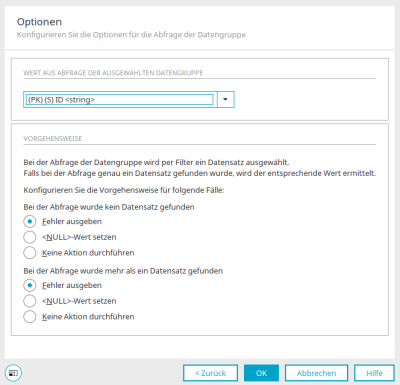Click into the '(PK) (S) ID <string>' field

pyautogui.click(x=120, y=100)
